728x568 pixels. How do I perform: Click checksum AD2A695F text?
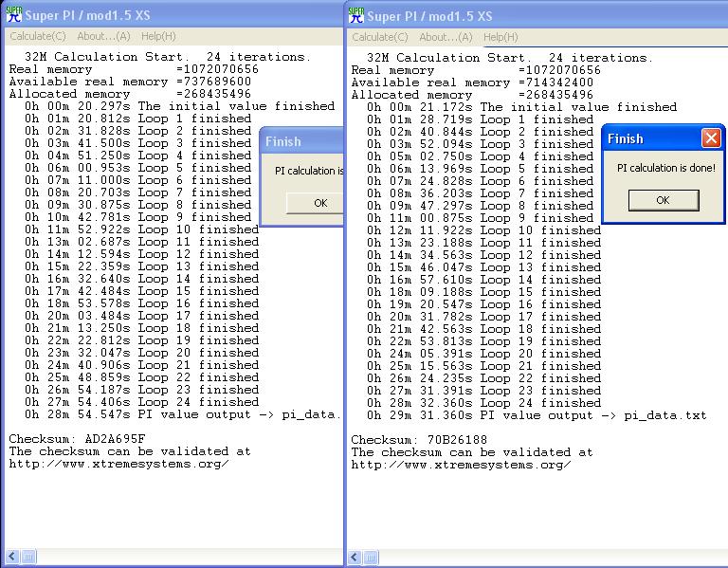[115, 438]
